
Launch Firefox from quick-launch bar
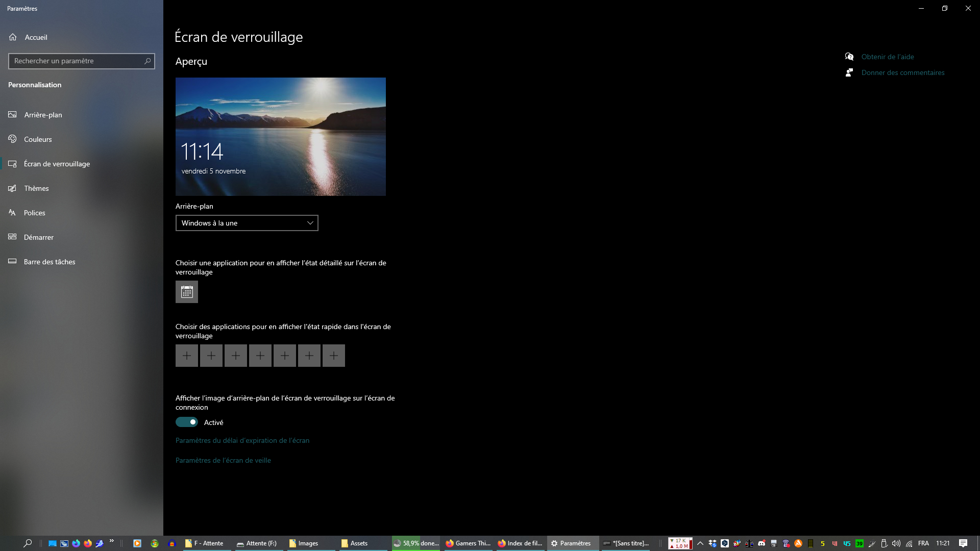(88, 543)
